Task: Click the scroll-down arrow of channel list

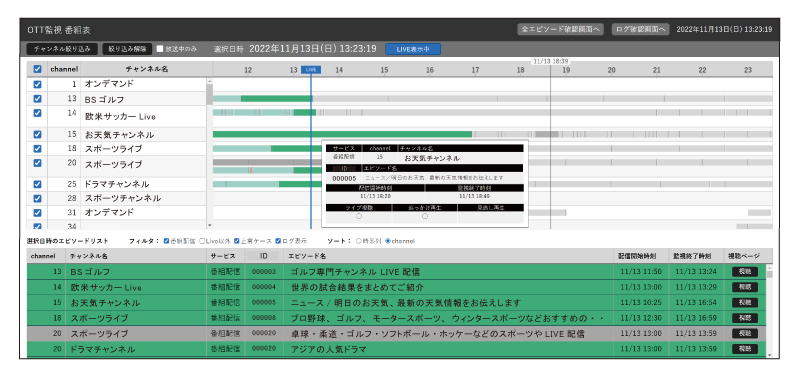Action: (x=209, y=225)
